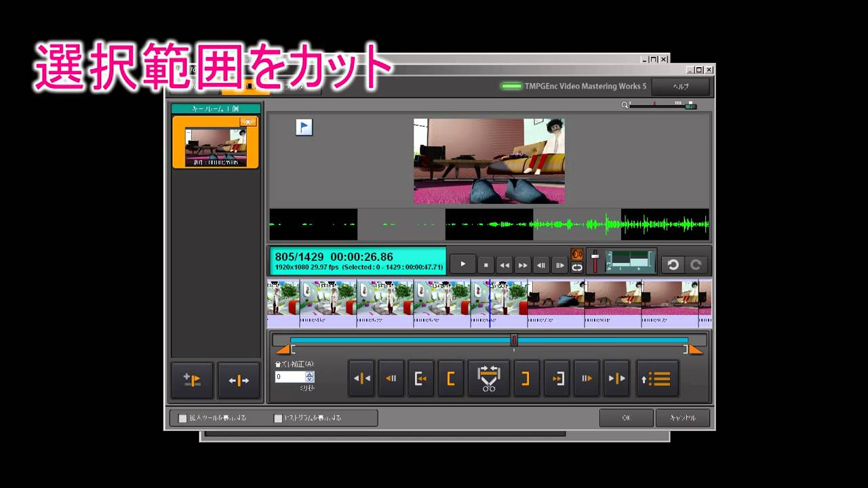The width and height of the screenshot is (868, 488).
Task: Click the Undo arrow button
Action: 673,264
